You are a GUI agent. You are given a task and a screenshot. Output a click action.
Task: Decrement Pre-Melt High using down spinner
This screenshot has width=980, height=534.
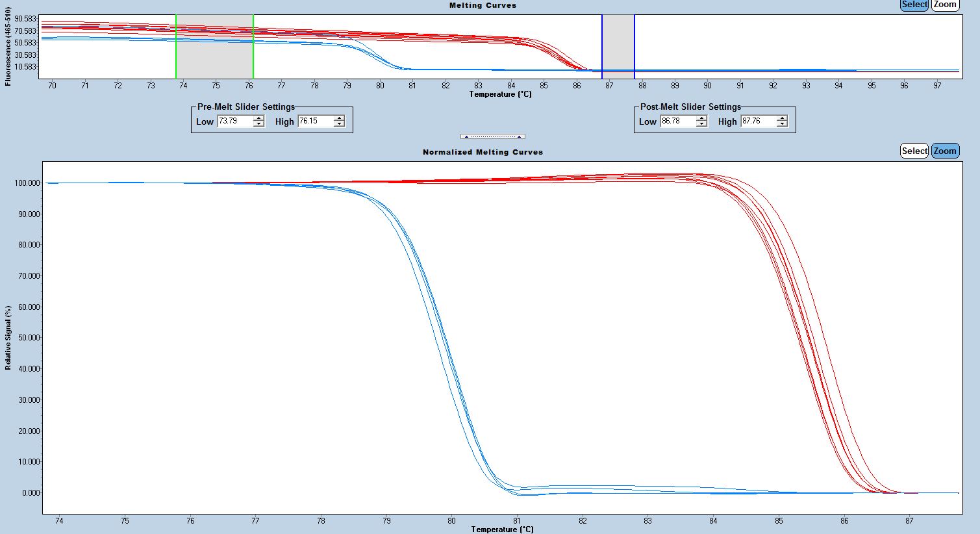click(x=338, y=124)
